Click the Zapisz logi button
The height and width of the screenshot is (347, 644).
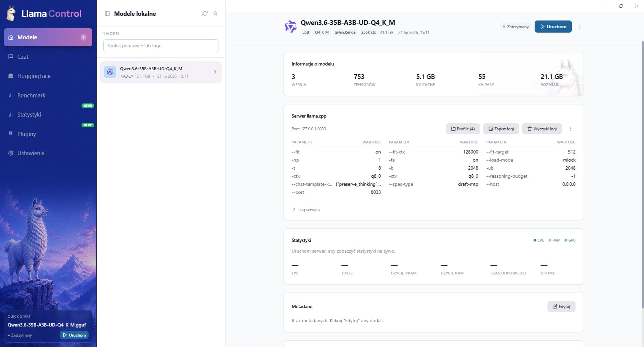501,129
